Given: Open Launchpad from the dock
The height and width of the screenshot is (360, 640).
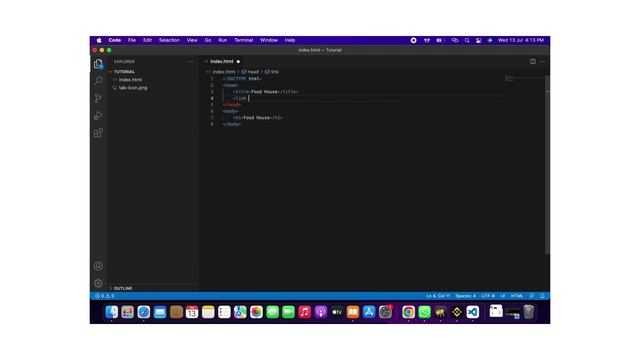Looking at the screenshot, I should pos(127,312).
